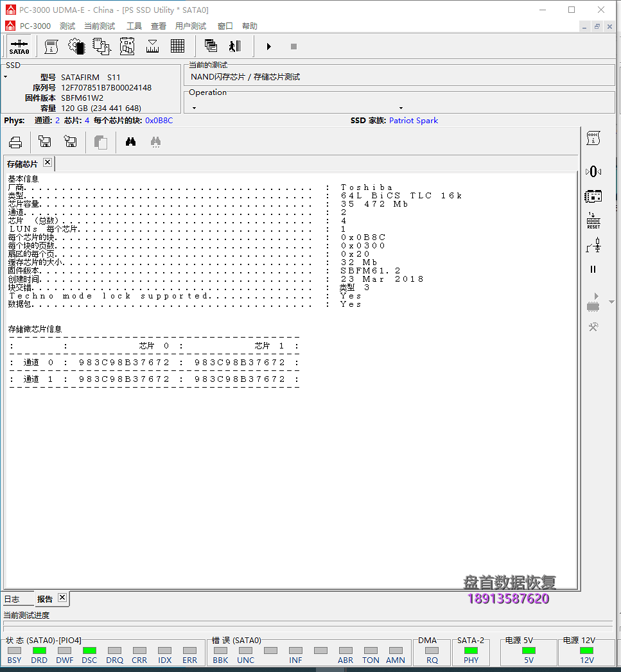
Task: Minimize the inner utility window
Action: [584, 26]
